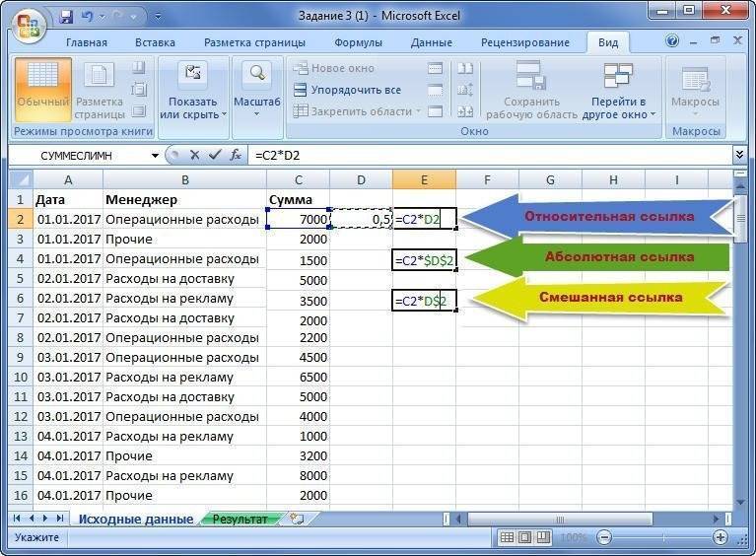
Task: Click the Save icon in Quick Access toolbar
Action: (66, 17)
